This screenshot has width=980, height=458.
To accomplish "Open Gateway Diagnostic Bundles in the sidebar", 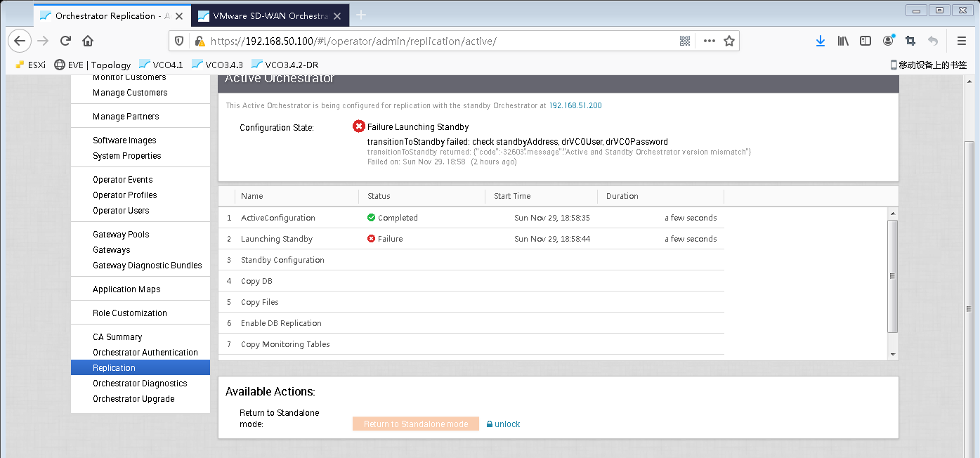I will coord(148,266).
